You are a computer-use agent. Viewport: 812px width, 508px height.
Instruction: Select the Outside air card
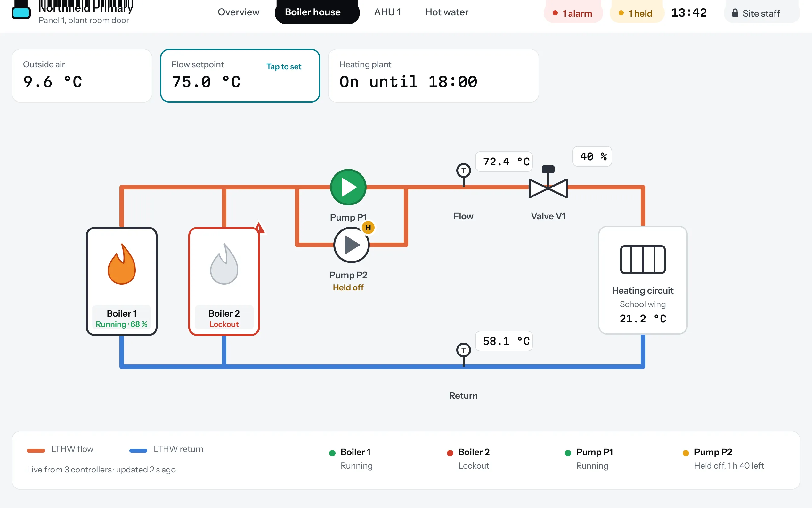[x=82, y=76]
